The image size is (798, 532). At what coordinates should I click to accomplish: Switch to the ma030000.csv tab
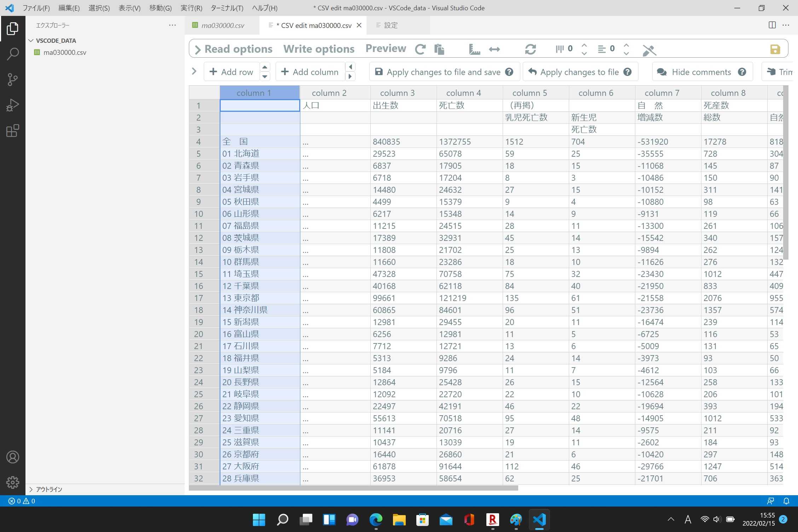point(222,25)
